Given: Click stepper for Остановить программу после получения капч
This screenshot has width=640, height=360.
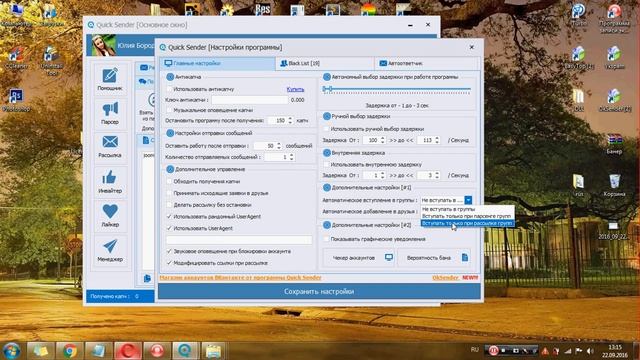Looking at the screenshot, I should [x=290, y=120].
